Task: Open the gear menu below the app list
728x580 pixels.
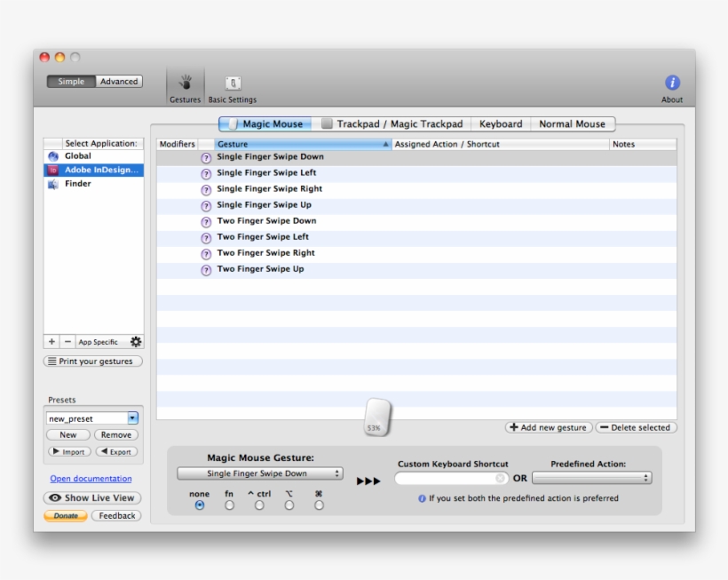Action: 138,341
